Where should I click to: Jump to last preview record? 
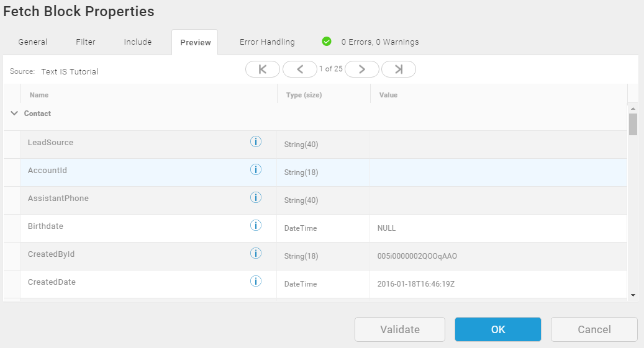(x=399, y=69)
